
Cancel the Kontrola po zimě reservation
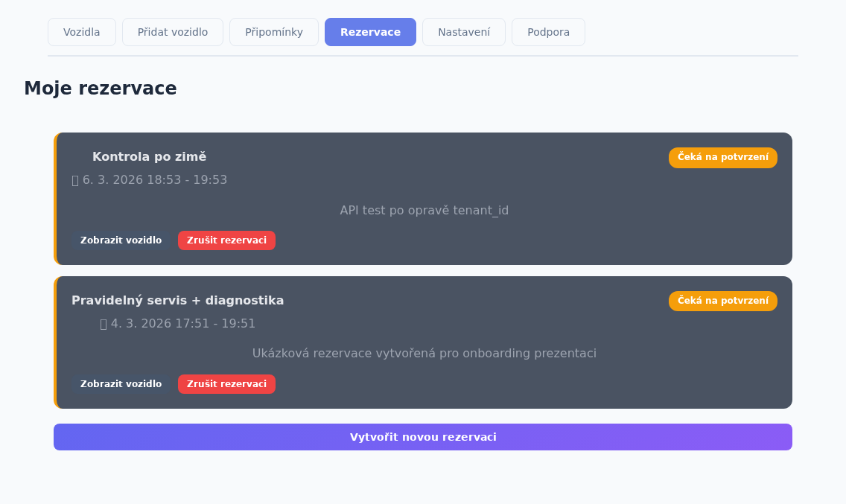coord(226,240)
